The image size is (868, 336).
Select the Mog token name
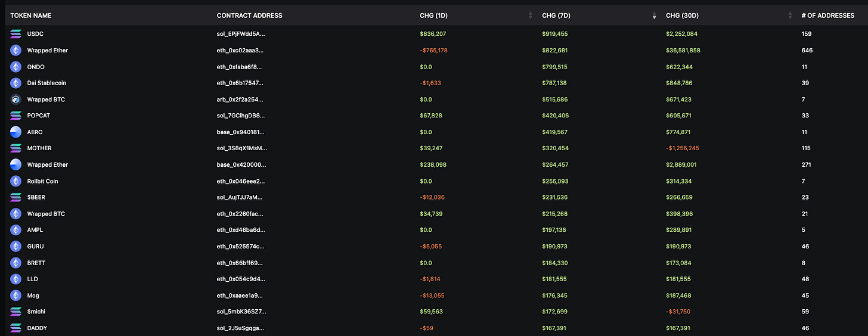33,295
